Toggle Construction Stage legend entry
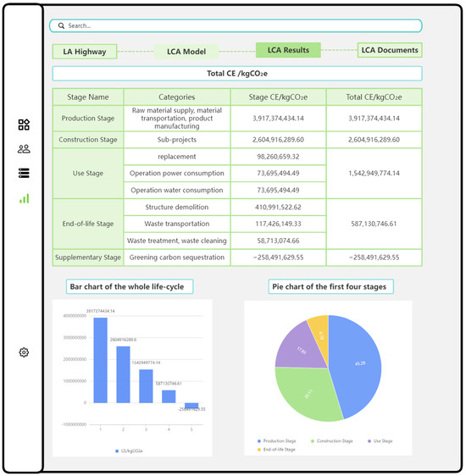 pos(332,440)
